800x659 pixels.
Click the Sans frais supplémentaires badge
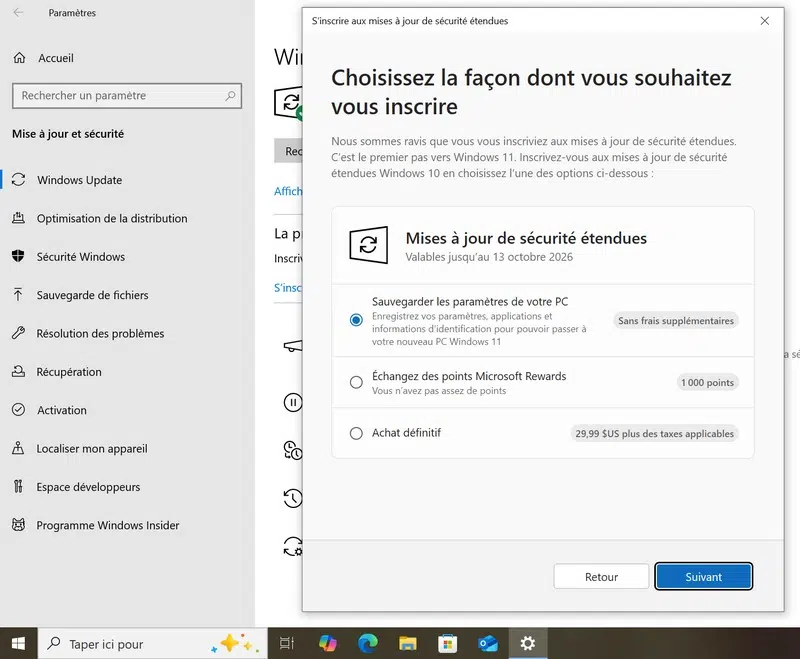pos(676,321)
